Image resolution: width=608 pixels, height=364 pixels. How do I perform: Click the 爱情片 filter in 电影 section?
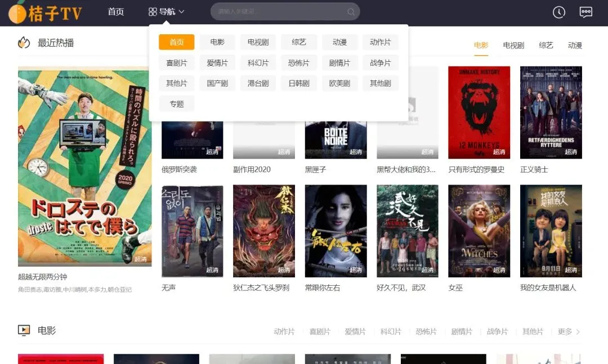tap(355, 332)
